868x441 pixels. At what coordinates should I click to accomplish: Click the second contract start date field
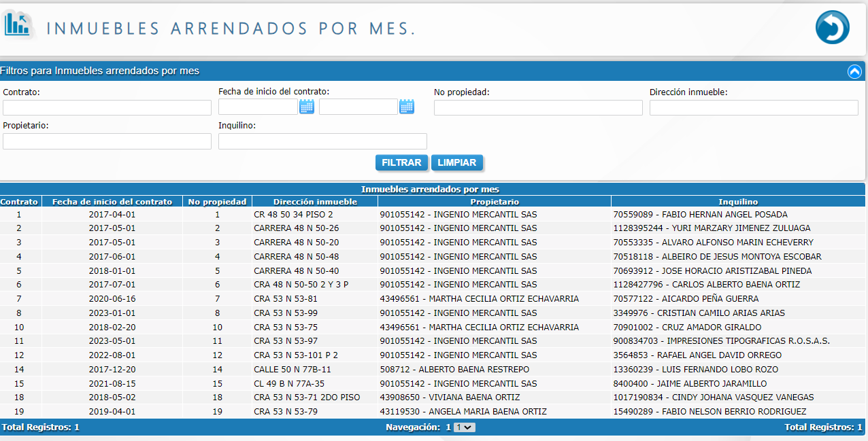point(358,107)
